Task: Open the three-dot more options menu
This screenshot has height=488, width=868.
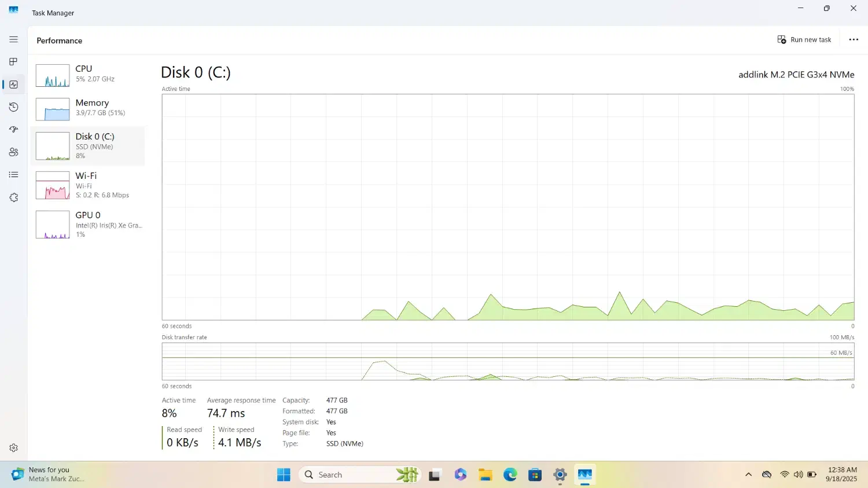Action: point(854,40)
